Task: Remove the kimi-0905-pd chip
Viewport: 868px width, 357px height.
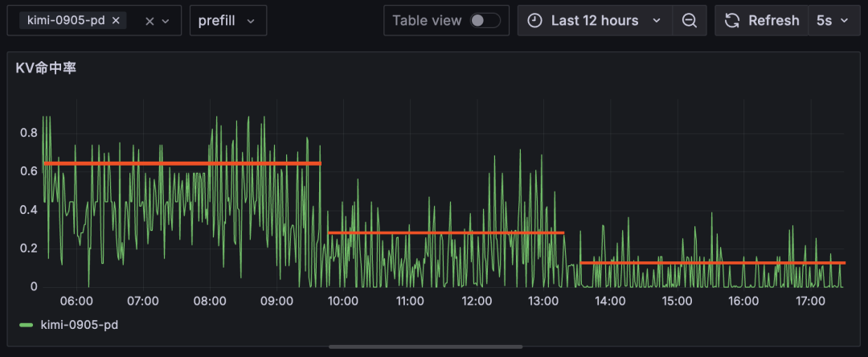Action: (x=116, y=21)
